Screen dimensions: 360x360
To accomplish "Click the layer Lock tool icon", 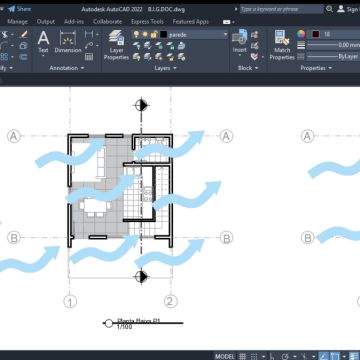I will [170, 46].
